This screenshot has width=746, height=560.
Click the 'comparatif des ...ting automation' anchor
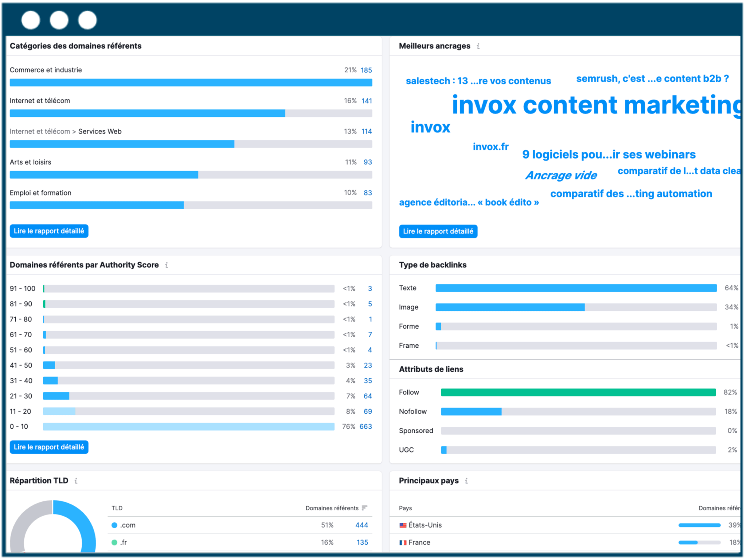631,194
